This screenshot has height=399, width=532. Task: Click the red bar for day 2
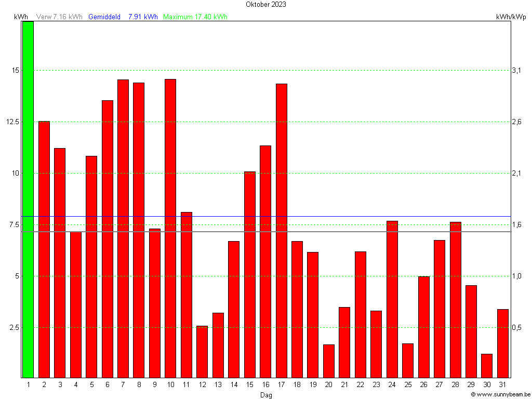[44, 249]
